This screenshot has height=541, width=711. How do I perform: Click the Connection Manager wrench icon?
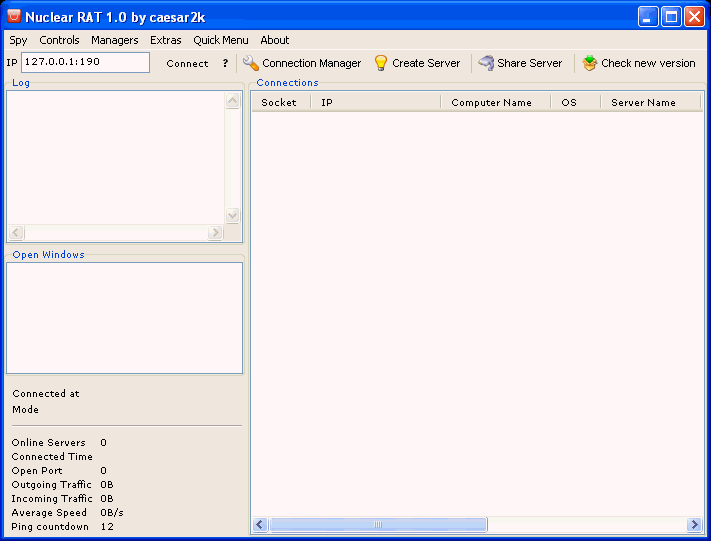[x=251, y=63]
